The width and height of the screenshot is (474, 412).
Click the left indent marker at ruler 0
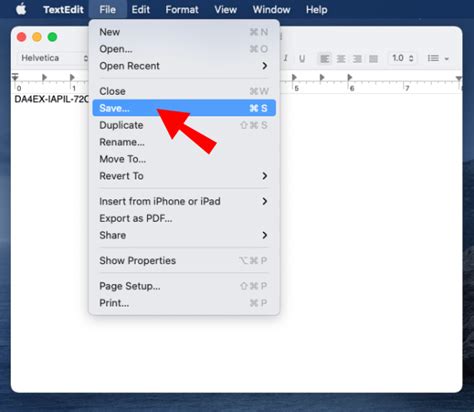pyautogui.click(x=15, y=77)
